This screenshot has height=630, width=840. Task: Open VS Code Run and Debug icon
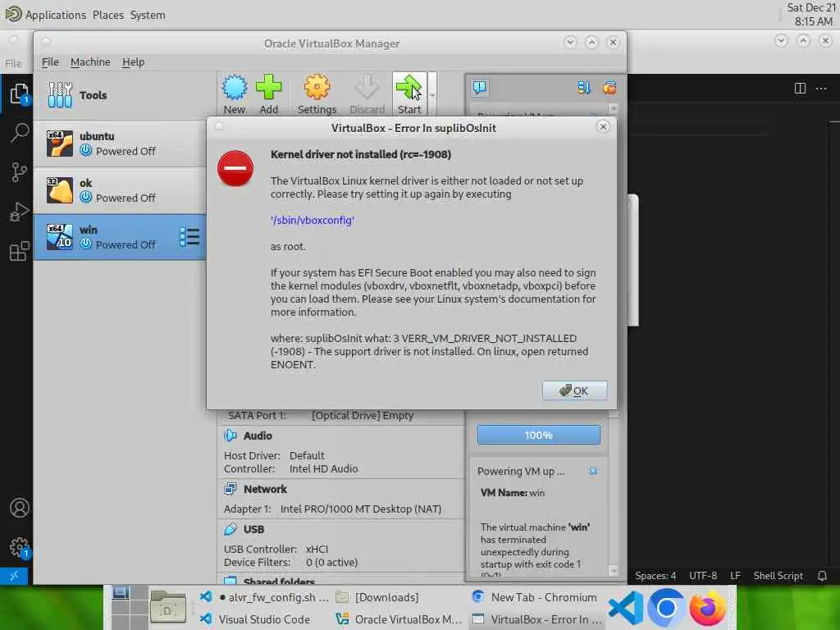(x=20, y=212)
